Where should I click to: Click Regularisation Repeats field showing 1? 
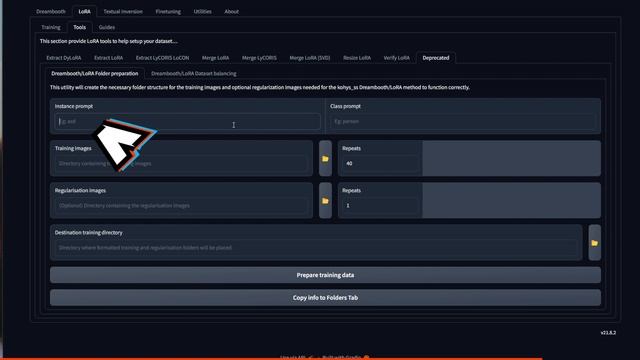[x=380, y=205]
